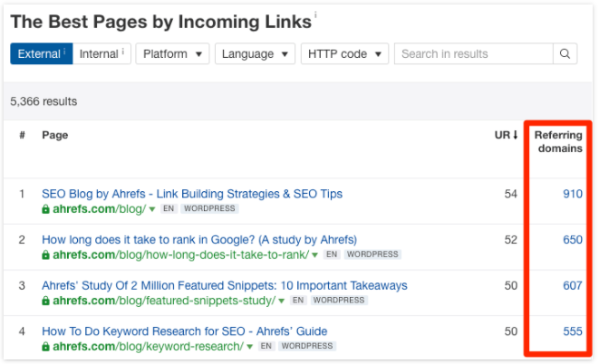Viewport: 599px width, 364px height.
Task: Click the EN tag in row 4
Action: click(266, 346)
